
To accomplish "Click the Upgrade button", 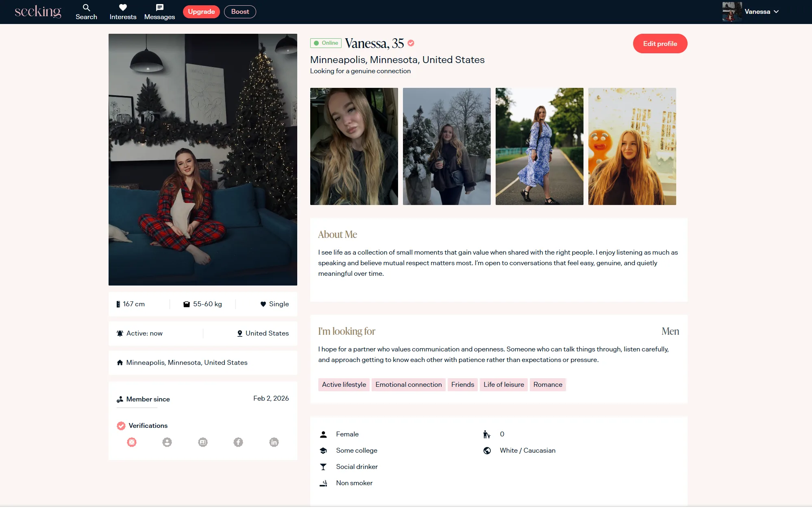I will 201,12.
